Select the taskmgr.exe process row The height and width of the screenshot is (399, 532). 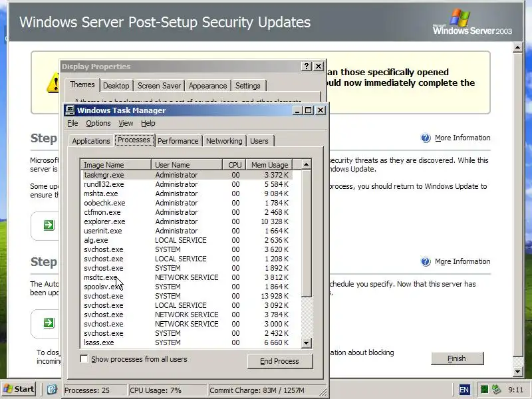[187, 175]
